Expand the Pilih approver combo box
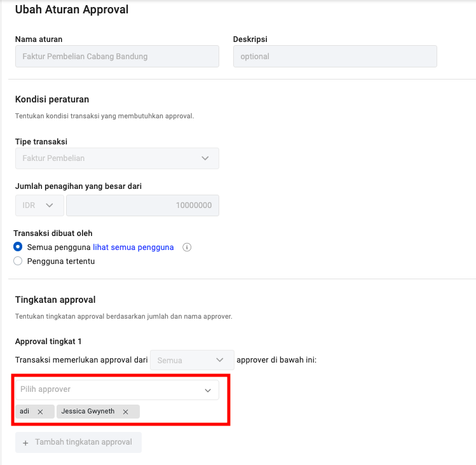 (x=117, y=390)
